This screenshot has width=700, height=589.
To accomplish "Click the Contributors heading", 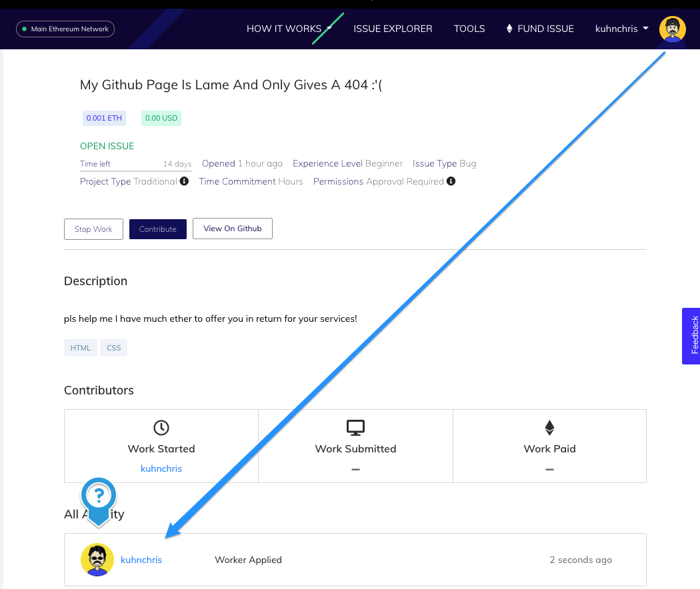I will pos(99,390).
